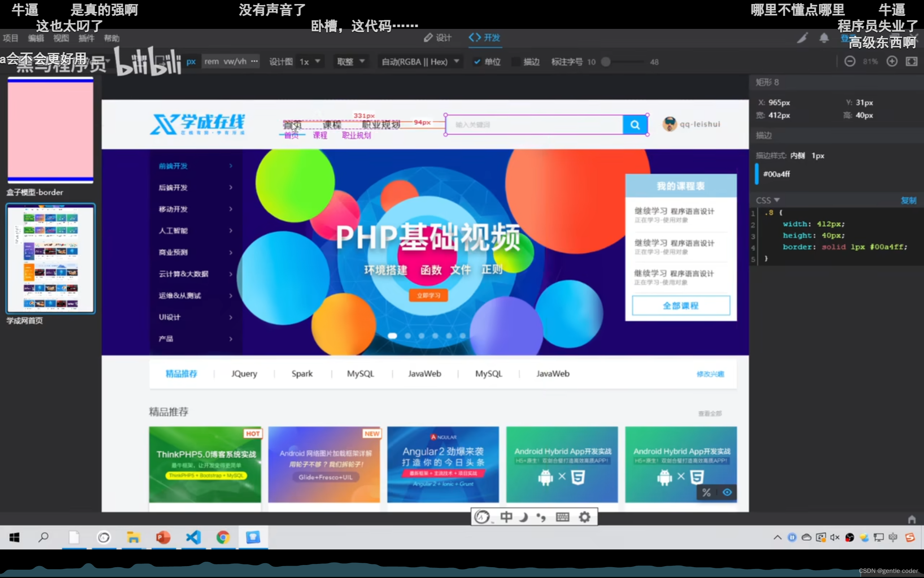Viewport: 924px width, 578px height.
Task: Expand the 前端开发 category arrow
Action: tap(231, 166)
